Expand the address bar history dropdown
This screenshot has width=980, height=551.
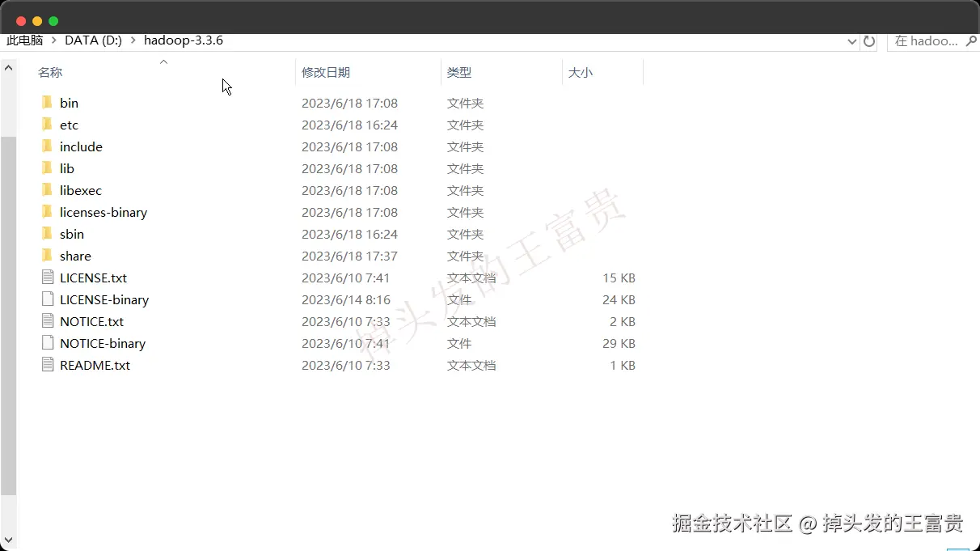pos(852,41)
